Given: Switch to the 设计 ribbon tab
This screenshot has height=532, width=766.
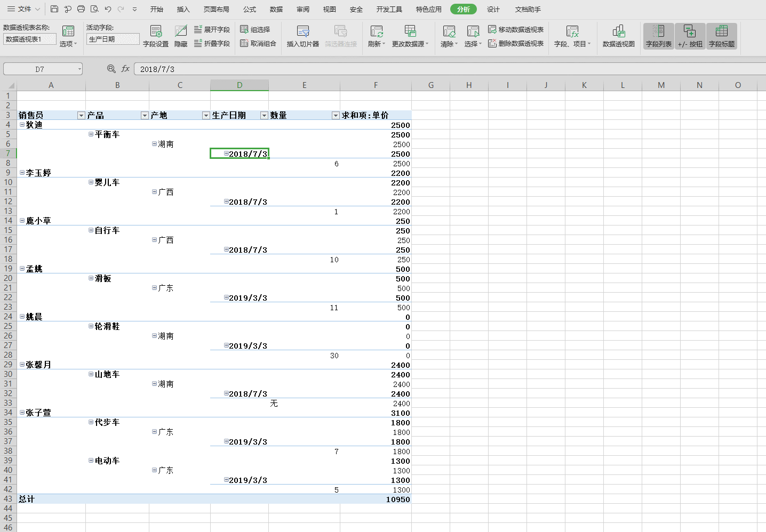Looking at the screenshot, I should pyautogui.click(x=493, y=9).
